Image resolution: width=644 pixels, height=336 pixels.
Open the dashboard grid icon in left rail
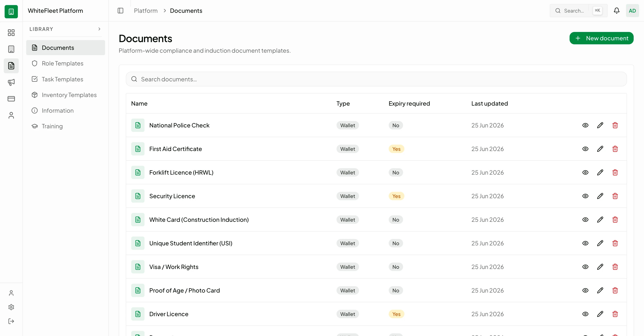tap(11, 33)
